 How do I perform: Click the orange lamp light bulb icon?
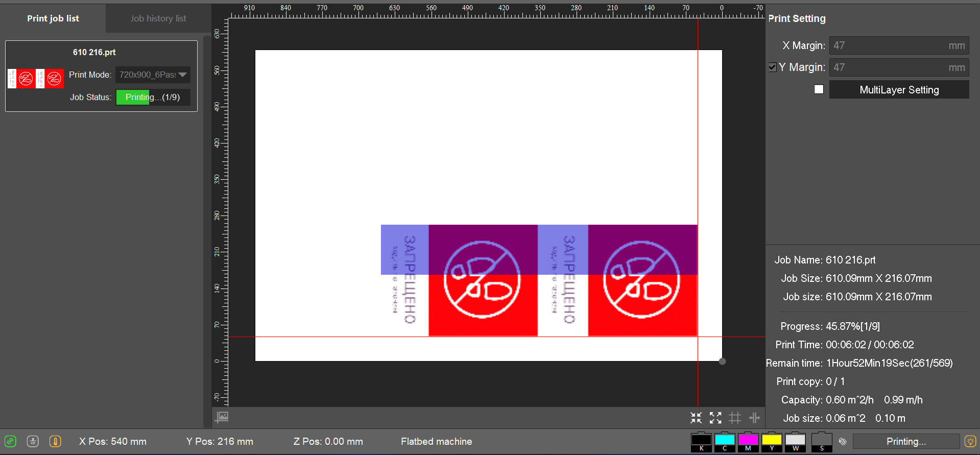pos(970,441)
